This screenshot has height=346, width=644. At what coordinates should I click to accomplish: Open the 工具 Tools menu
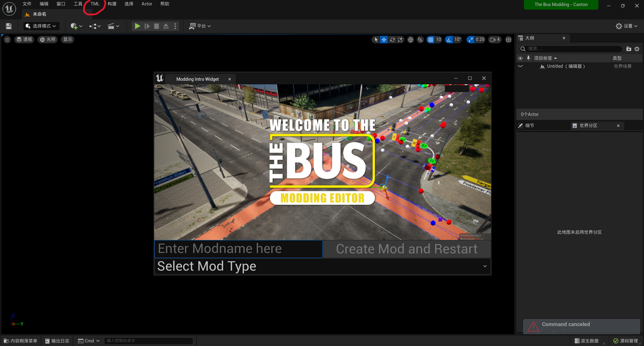[x=78, y=4]
